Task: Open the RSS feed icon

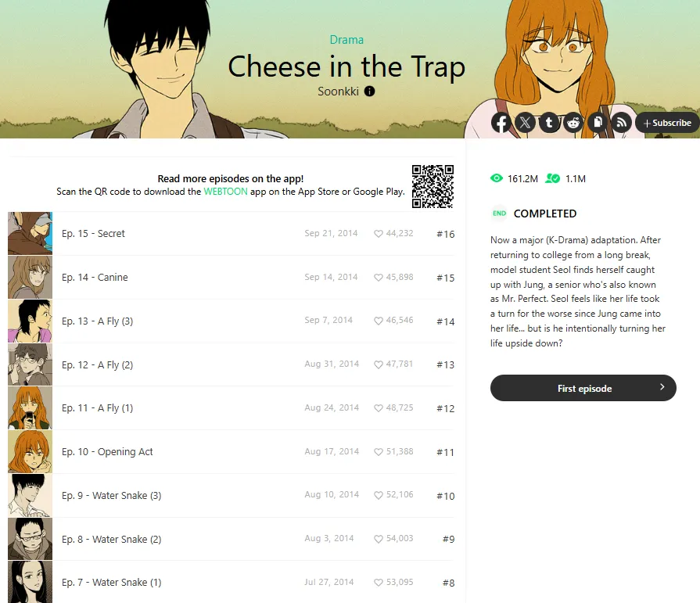Action: (622, 123)
